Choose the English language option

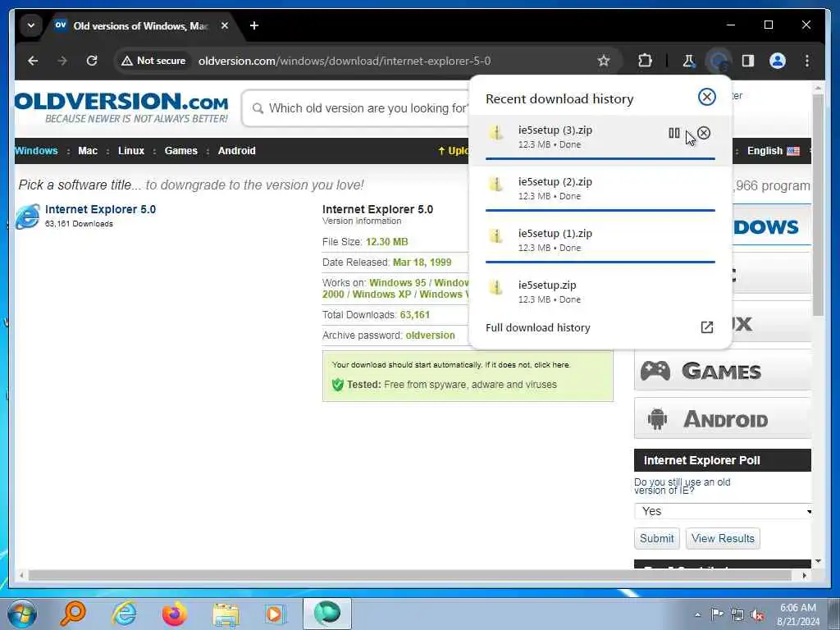[x=773, y=151]
